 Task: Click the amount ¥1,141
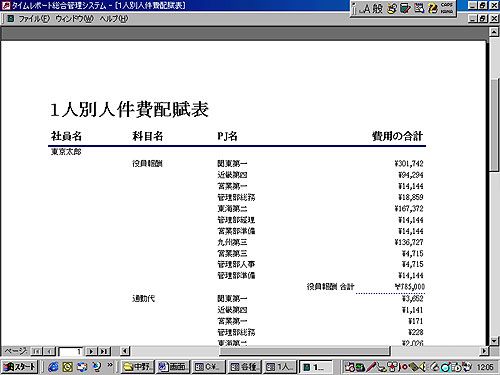point(413,310)
